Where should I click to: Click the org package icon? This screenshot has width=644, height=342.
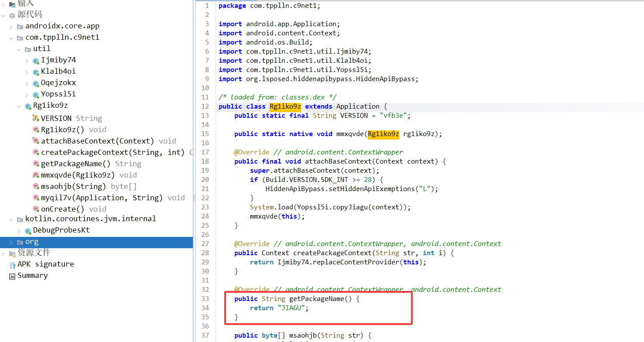coord(20,242)
